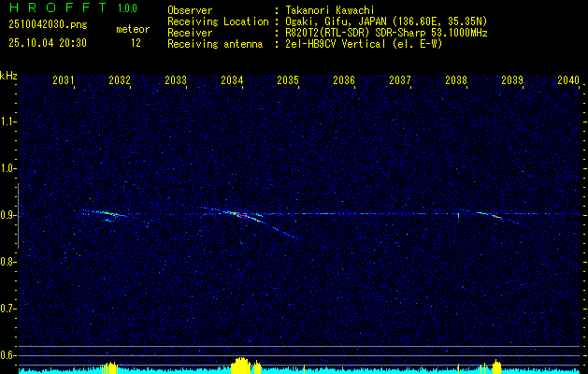
Task: Select the meteor count value 12
Action: [136, 43]
